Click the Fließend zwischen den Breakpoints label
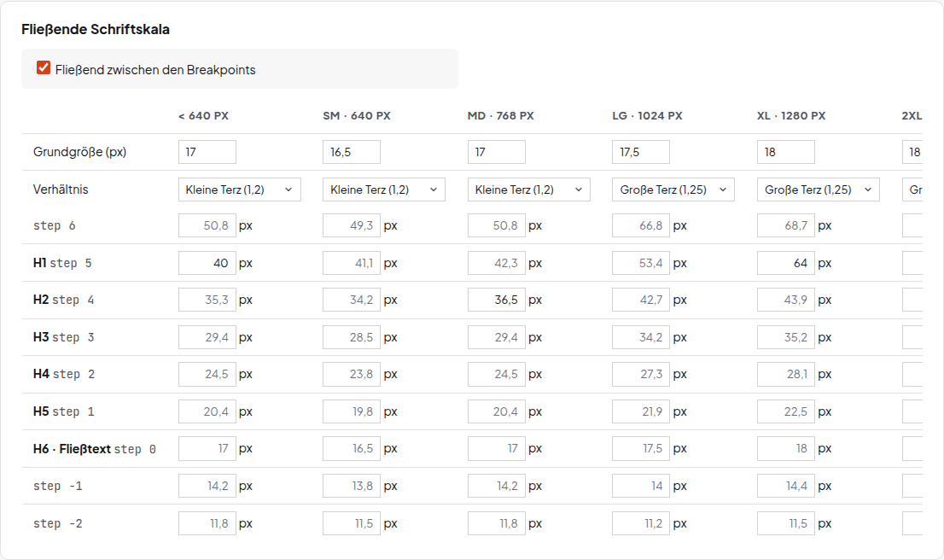 pos(155,70)
